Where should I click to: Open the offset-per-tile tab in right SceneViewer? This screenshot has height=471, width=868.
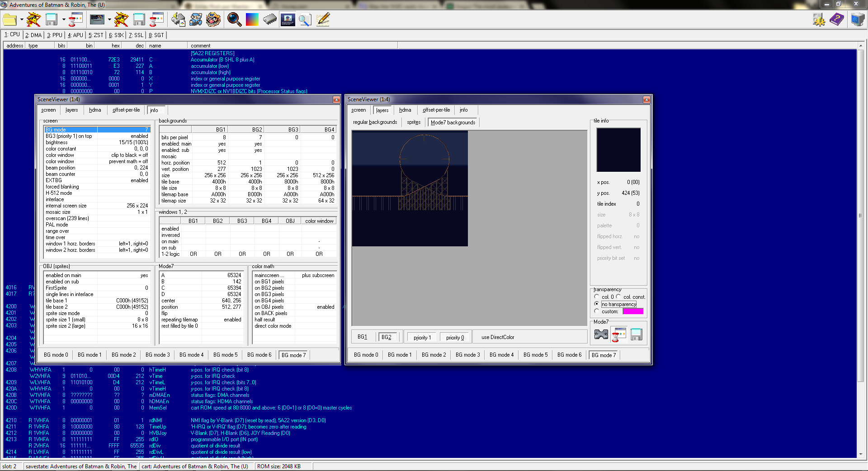pos(436,110)
